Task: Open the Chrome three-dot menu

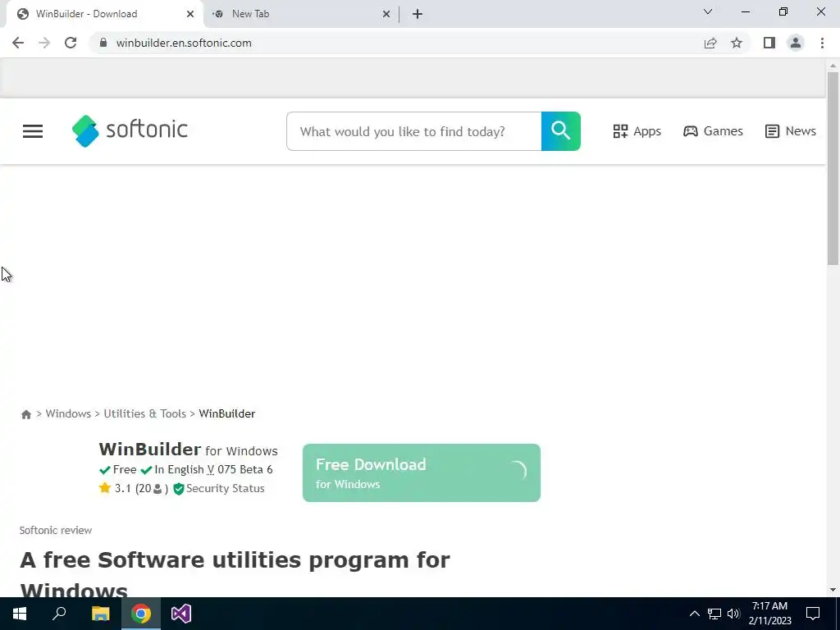Action: point(822,43)
